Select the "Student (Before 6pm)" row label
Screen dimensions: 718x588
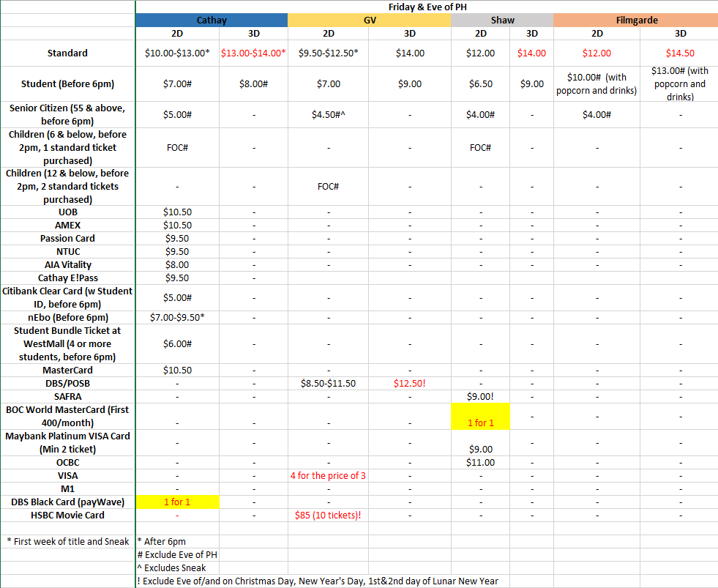[x=67, y=84]
